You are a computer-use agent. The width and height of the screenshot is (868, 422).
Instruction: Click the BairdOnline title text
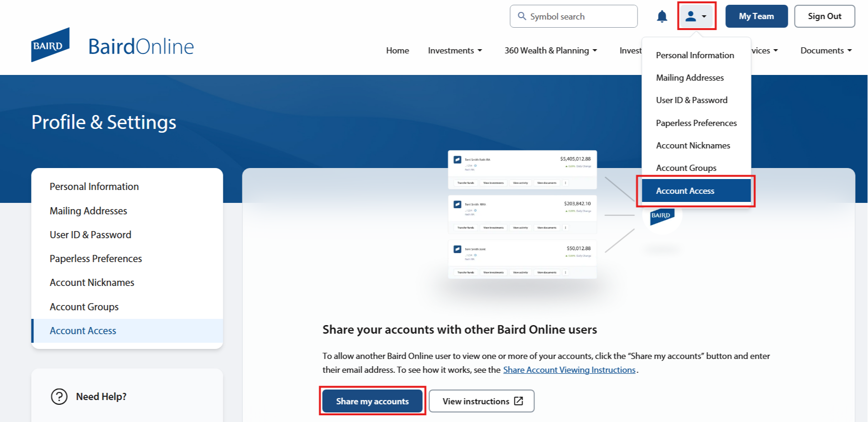[141, 47]
